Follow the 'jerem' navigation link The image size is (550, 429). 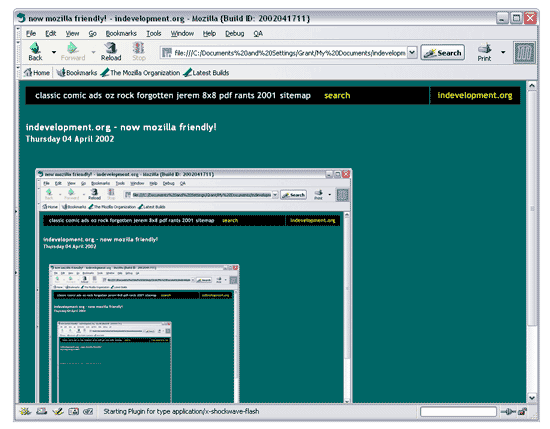tap(188, 95)
